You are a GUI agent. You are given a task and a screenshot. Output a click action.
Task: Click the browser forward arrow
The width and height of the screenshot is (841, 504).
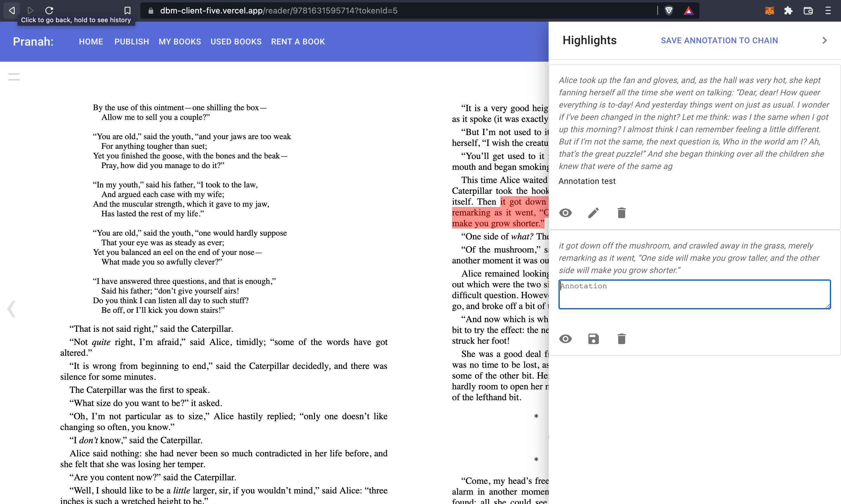coord(30,11)
